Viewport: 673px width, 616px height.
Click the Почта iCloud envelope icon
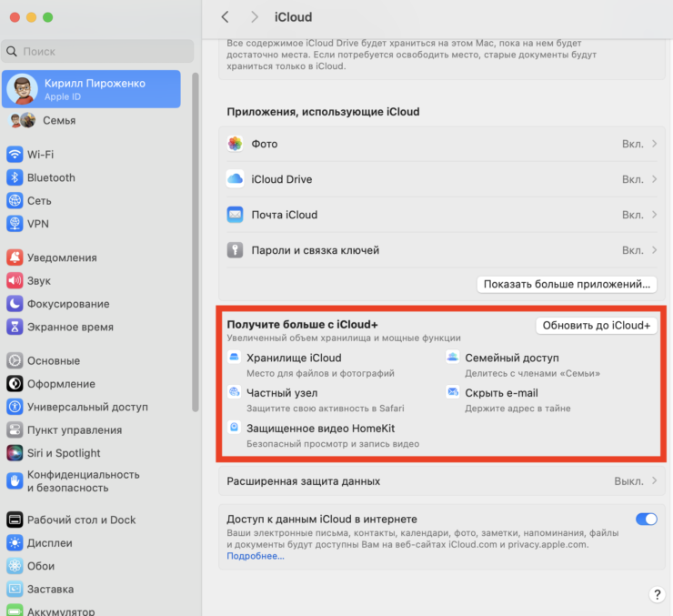235,215
